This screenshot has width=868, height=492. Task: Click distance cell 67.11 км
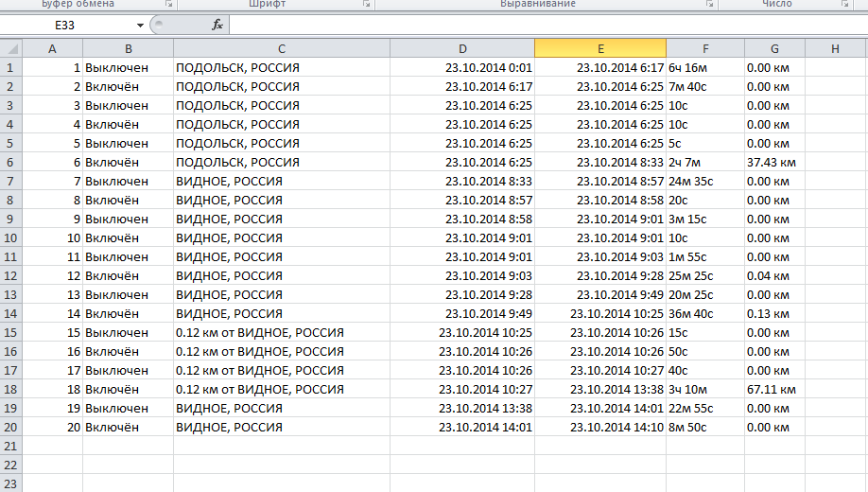click(775, 390)
